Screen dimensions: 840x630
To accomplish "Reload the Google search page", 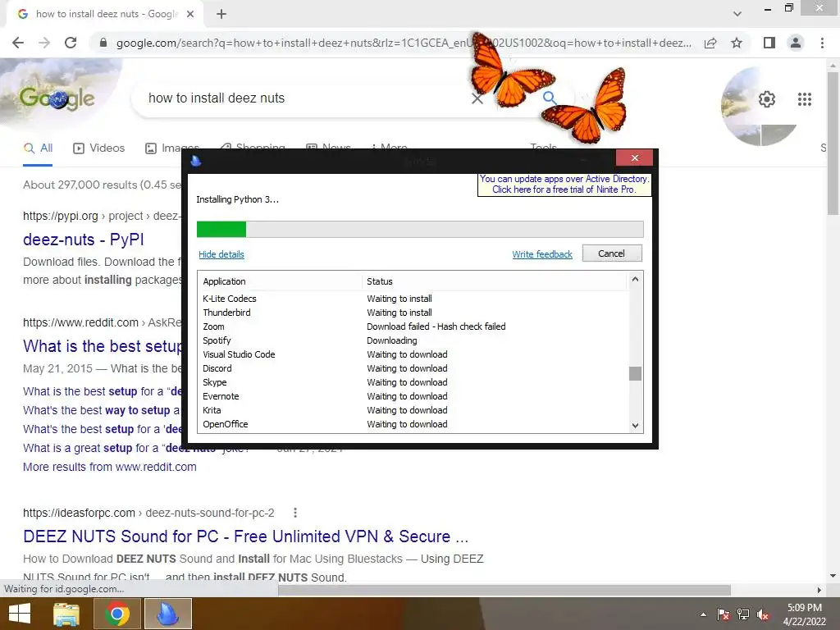I will (x=71, y=43).
